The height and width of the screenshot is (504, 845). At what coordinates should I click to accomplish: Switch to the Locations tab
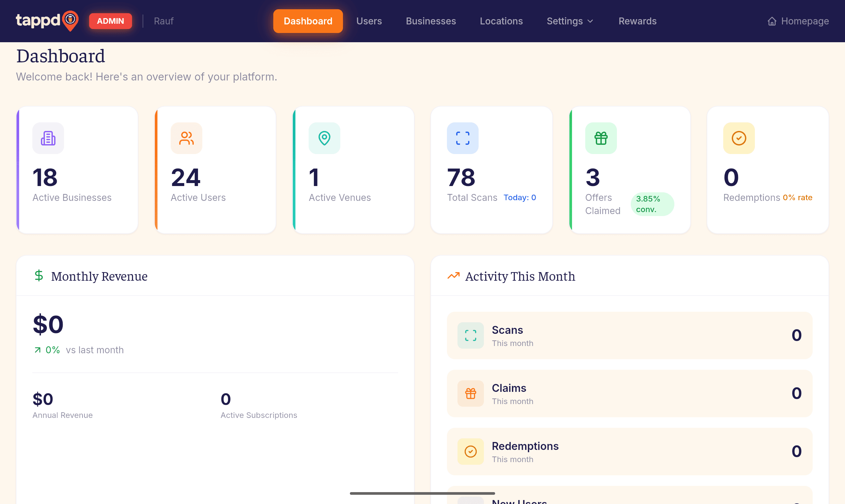pyautogui.click(x=501, y=21)
